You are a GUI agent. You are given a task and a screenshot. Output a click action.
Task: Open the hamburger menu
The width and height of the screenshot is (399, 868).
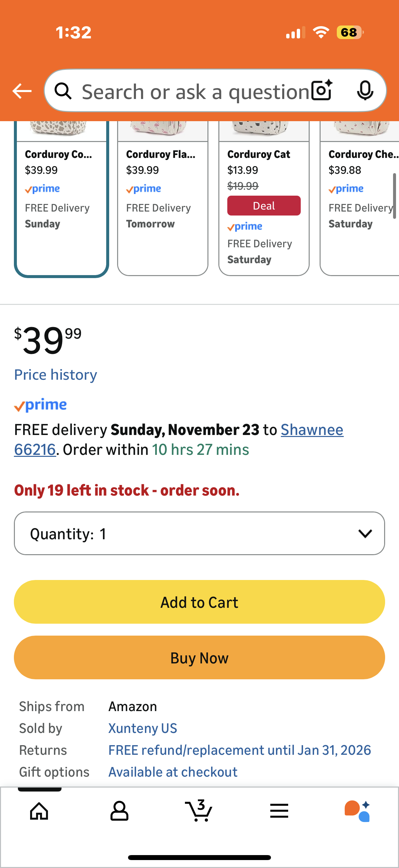279,811
